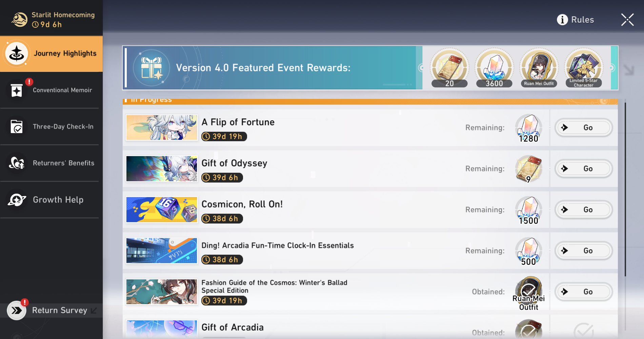Click the Returners' Benefits icon
Image resolution: width=644 pixels, height=339 pixels.
(x=17, y=163)
